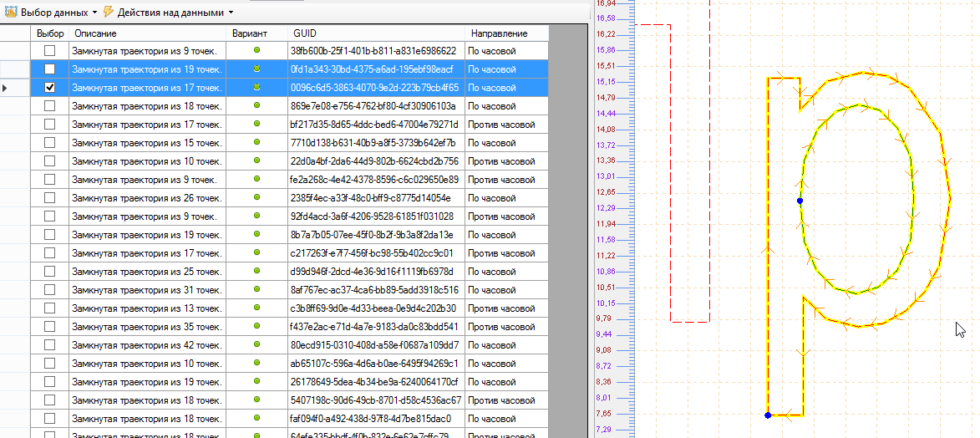Click GUID cell 26178649-5dea-4b34-be9a-6240064170cf
This screenshot has height=438, width=980.
pyautogui.click(x=374, y=382)
